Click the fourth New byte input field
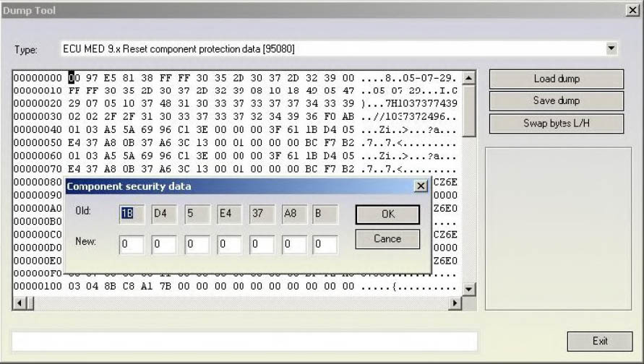The width and height of the screenshot is (644, 364). click(229, 245)
